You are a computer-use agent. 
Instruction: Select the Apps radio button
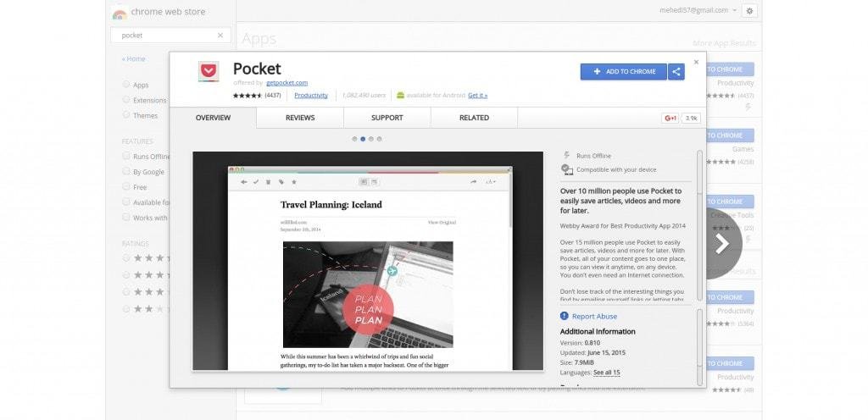coord(126,85)
